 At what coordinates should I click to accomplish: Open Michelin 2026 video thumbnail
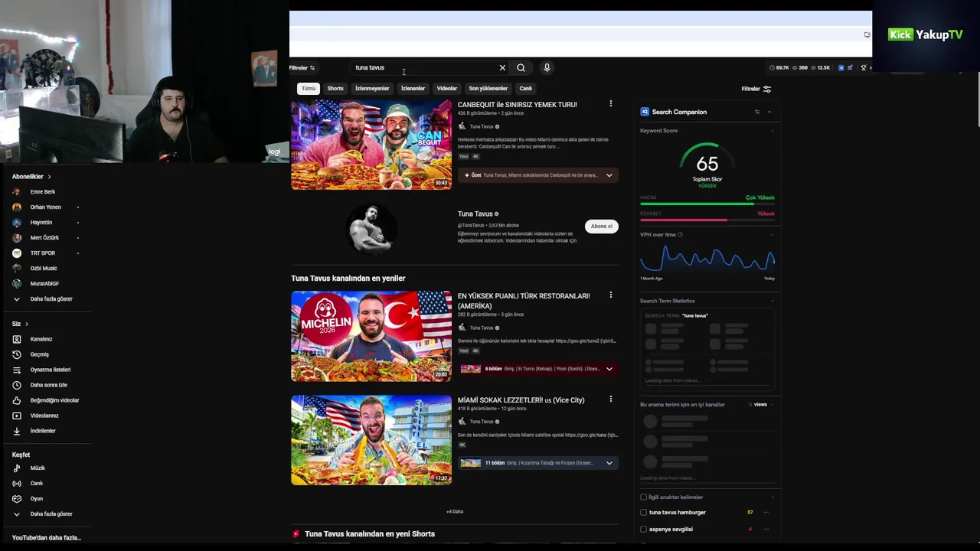(x=371, y=336)
